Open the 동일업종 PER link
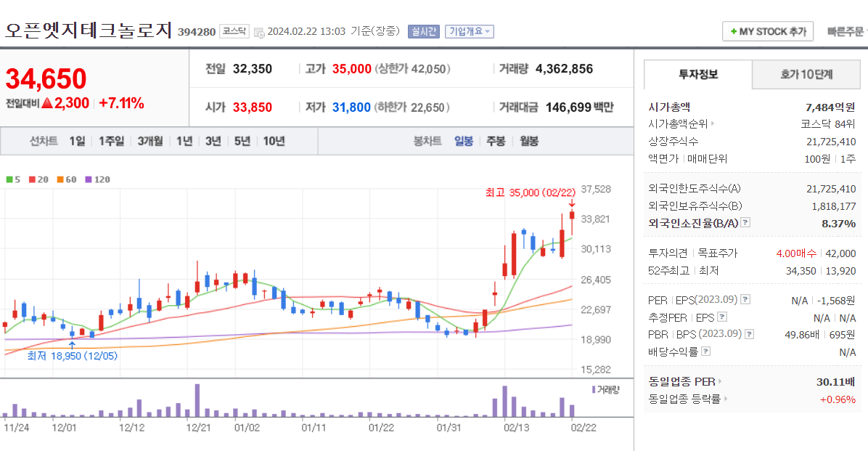Screen dimensions: 868x451 (681, 382)
